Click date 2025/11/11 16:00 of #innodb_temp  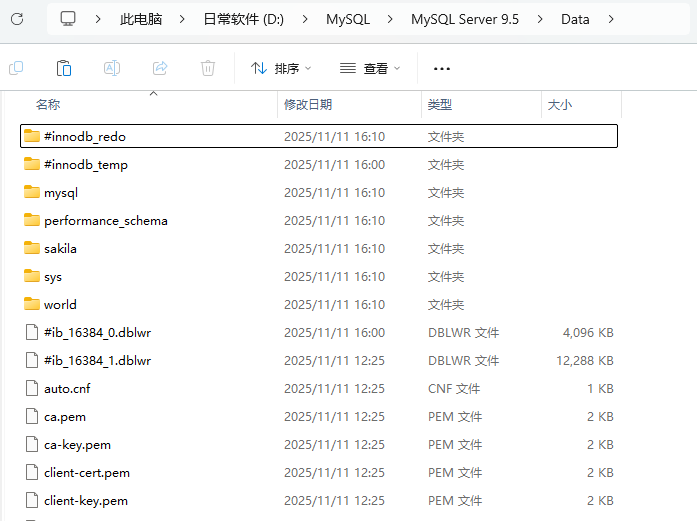[334, 164]
